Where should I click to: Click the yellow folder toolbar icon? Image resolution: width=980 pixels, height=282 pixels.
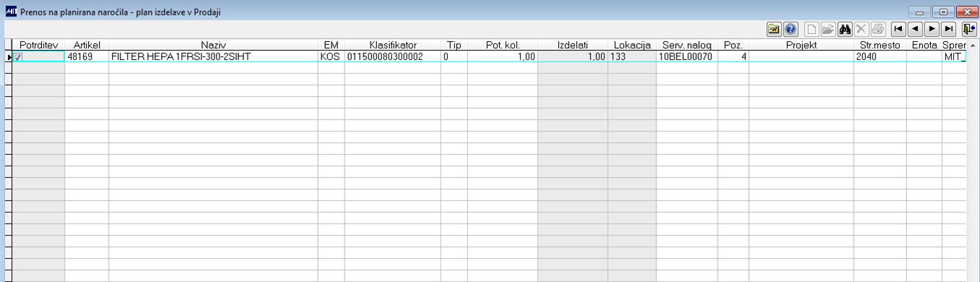(x=773, y=29)
